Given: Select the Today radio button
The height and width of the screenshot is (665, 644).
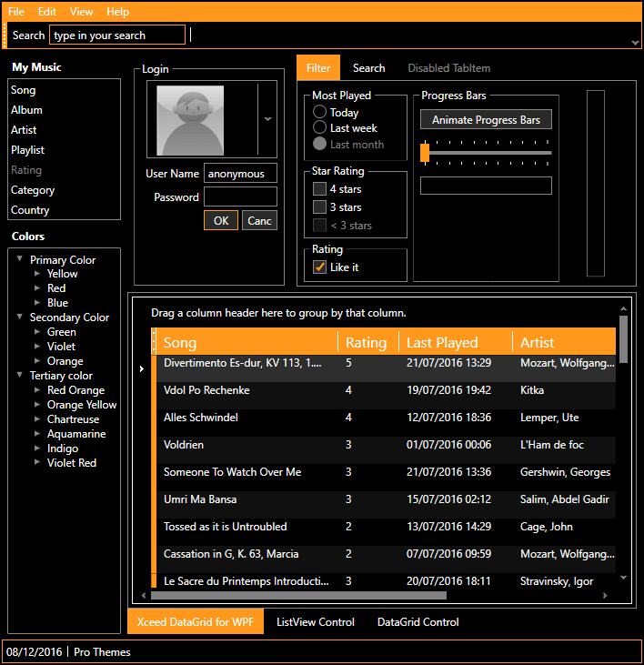Looking at the screenshot, I should tap(320, 113).
